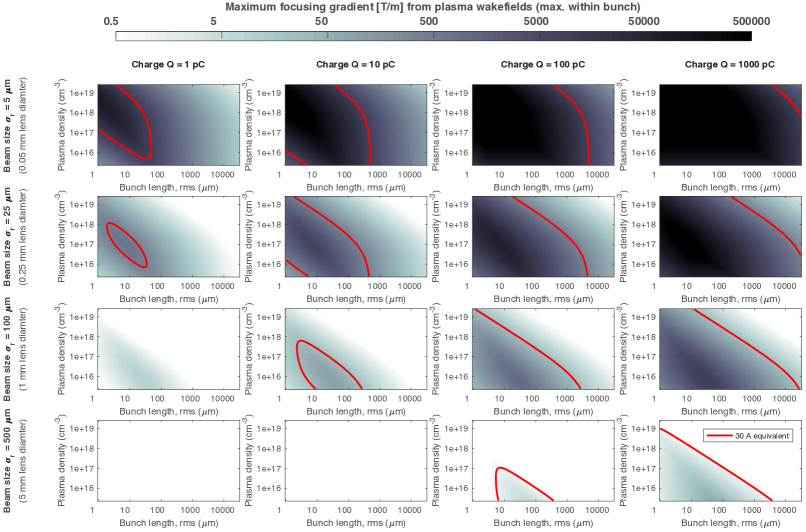The width and height of the screenshot is (806, 532).
Task: Click the '(0.05 mm lens diamter)' row sublabel
Action: point(24,125)
